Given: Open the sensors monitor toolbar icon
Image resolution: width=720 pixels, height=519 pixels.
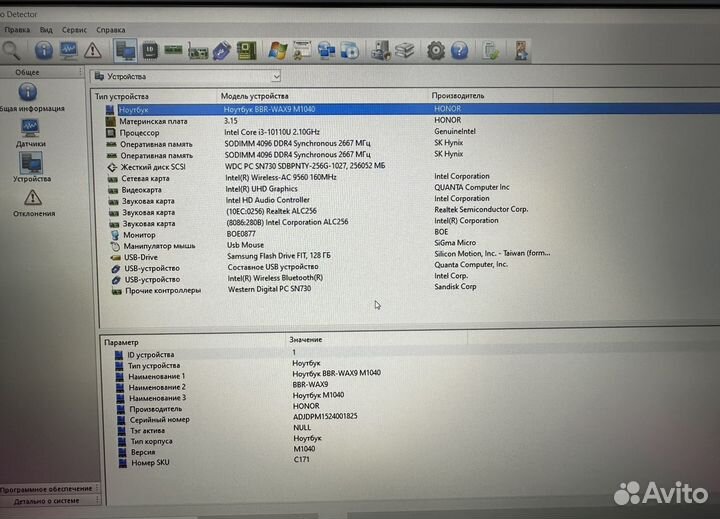Looking at the screenshot, I should tap(68, 50).
